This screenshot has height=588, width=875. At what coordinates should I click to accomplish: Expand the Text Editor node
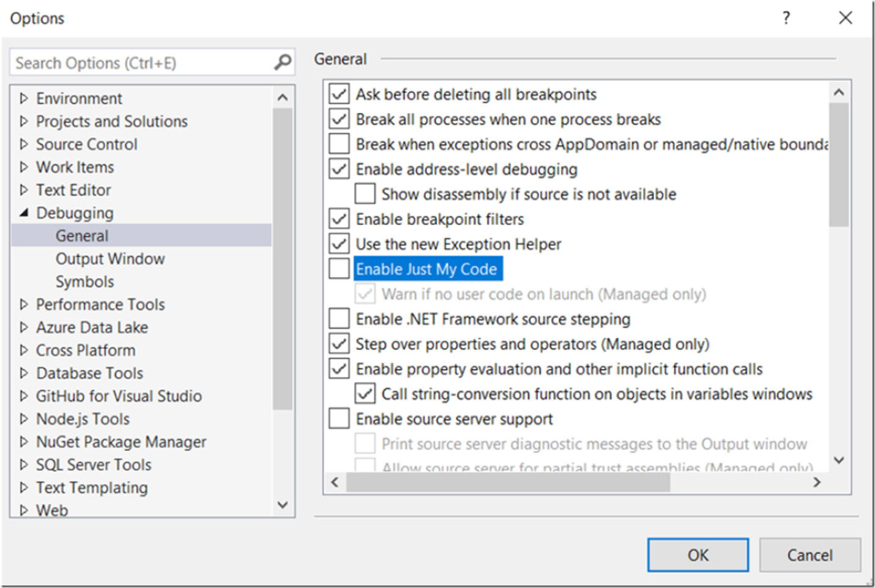tap(24, 190)
